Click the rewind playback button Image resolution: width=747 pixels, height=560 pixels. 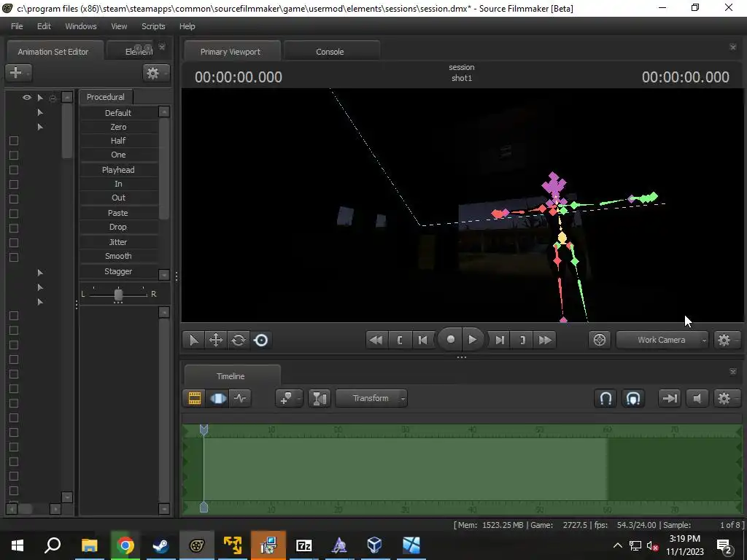(376, 340)
